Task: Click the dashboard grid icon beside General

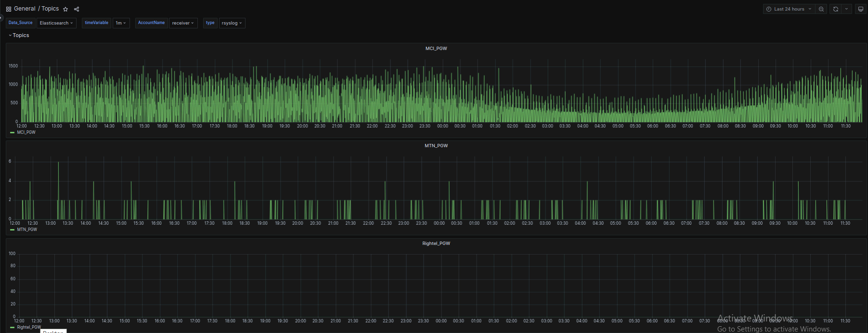Action: (x=9, y=9)
